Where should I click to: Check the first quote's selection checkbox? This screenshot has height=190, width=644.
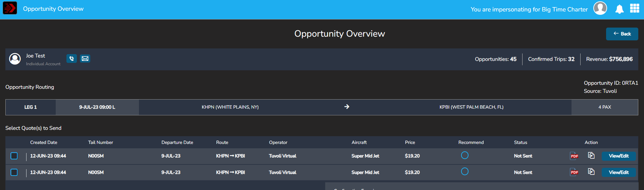pos(14,156)
